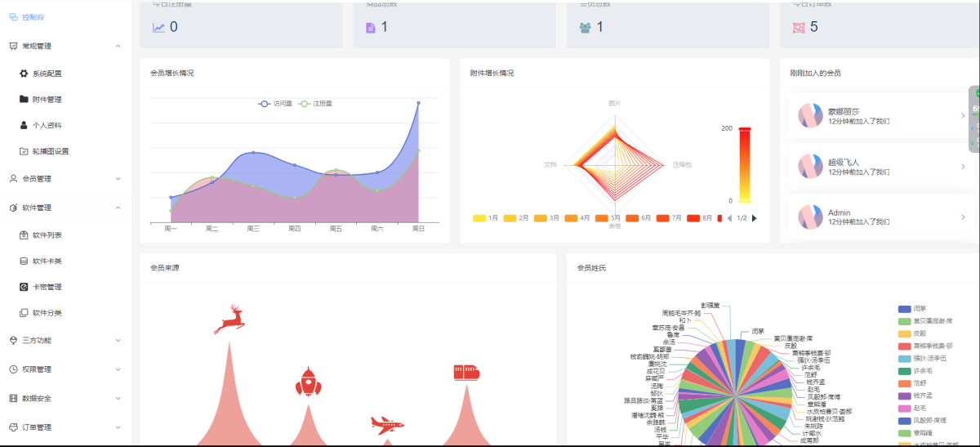The height and width of the screenshot is (447, 980).
Task: Open 轮播图设置 image icon entry
Action: tap(24, 151)
